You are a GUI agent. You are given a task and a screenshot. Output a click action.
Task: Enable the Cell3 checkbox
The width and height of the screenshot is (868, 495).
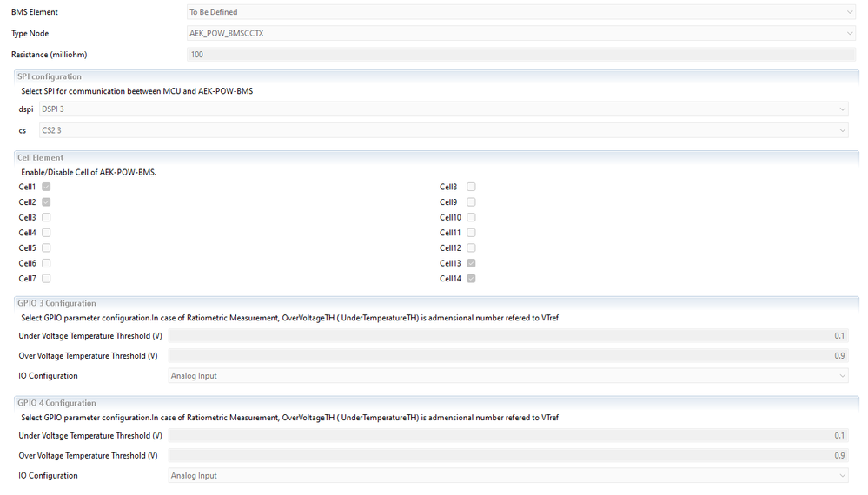46,217
